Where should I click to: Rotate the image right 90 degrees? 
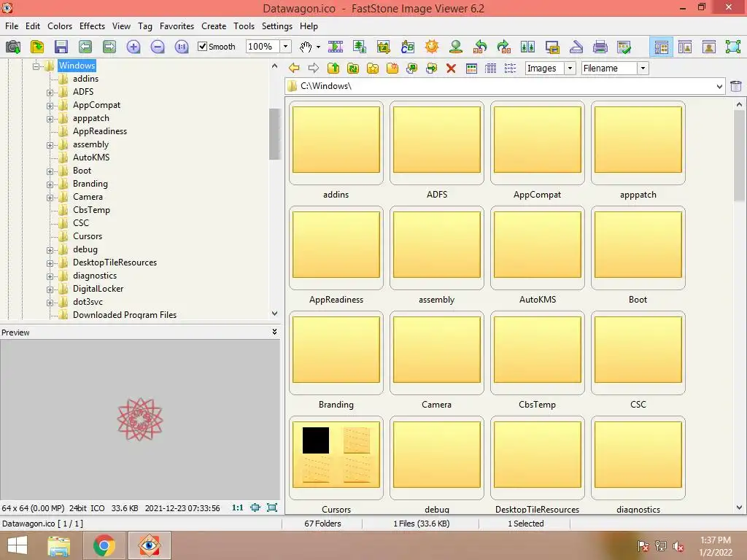tap(504, 47)
